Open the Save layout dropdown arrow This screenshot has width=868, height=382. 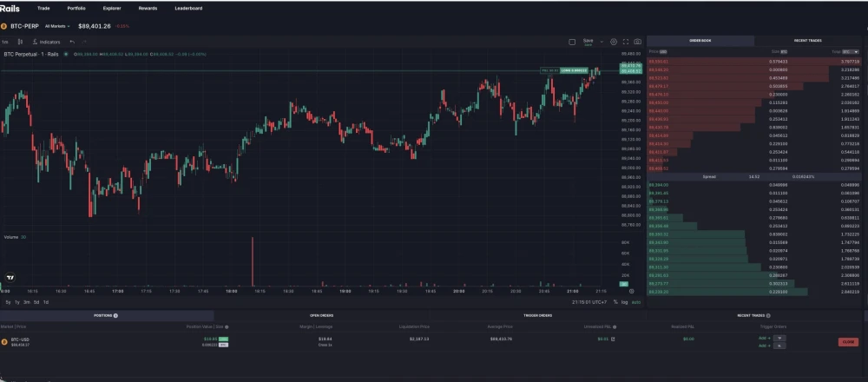[601, 42]
